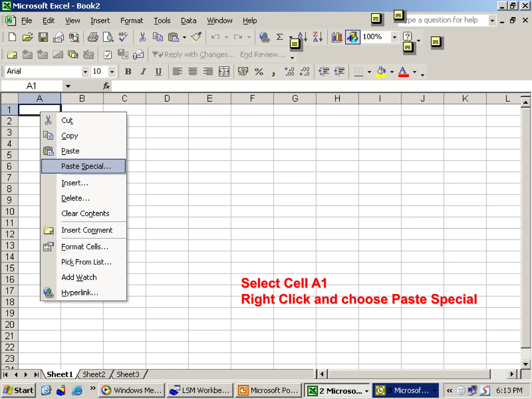This screenshot has height=399, width=532.
Task: Open the Data menu
Action: [x=189, y=21]
